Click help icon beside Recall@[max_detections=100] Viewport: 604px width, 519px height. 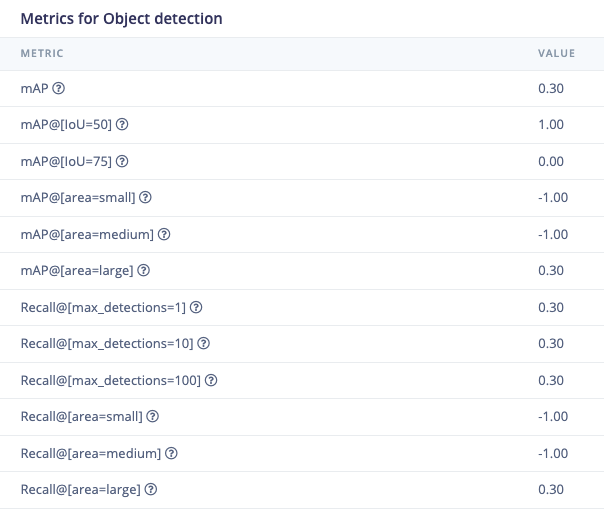coord(211,380)
